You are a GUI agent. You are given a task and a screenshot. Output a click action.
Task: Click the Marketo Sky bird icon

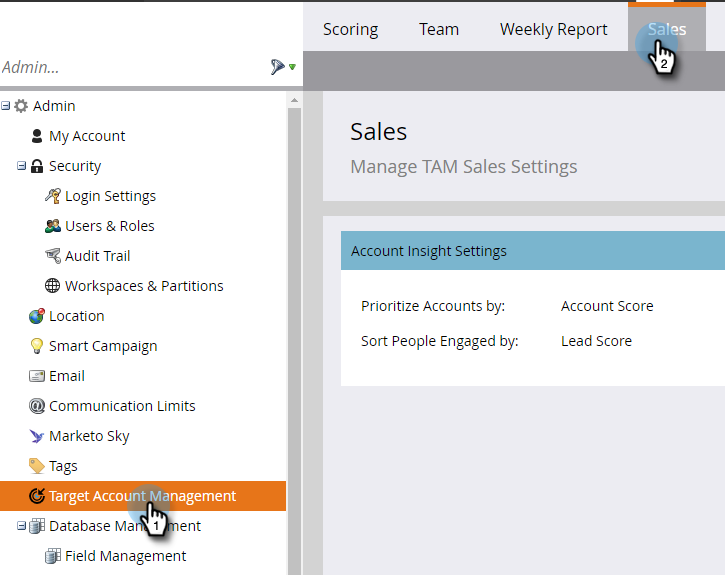pyautogui.click(x=37, y=436)
